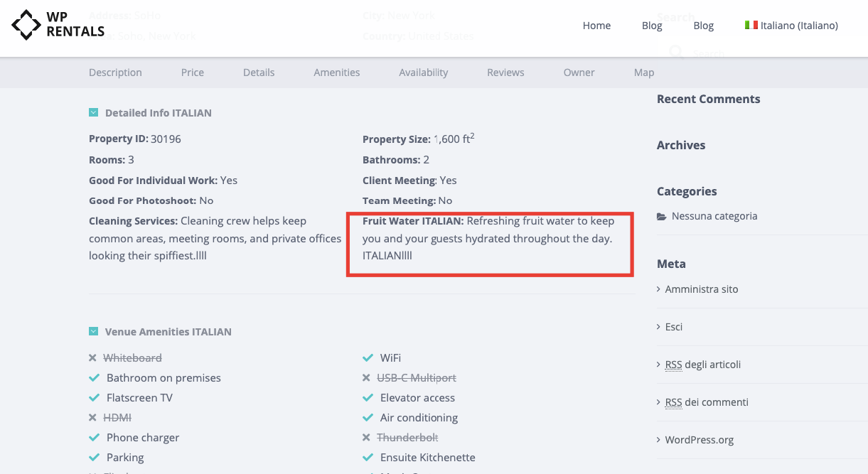The height and width of the screenshot is (474, 868).
Task: Expand the chevron next to Esci
Action: (658, 326)
